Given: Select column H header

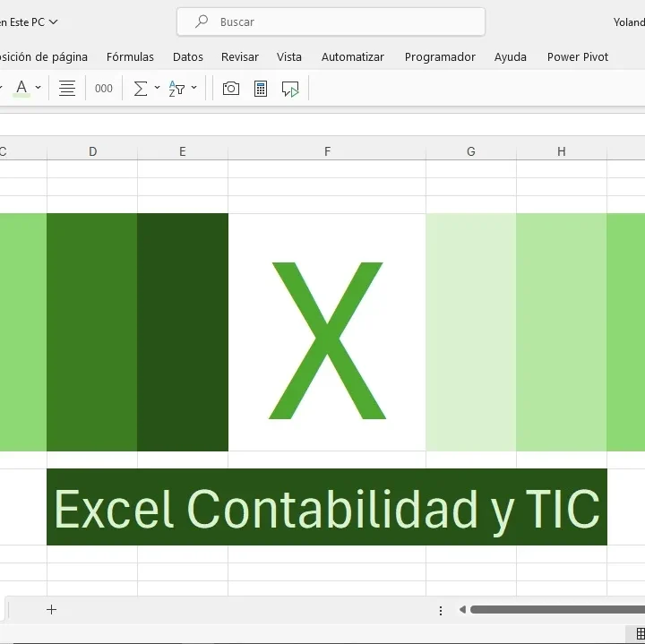Looking at the screenshot, I should pos(562,151).
